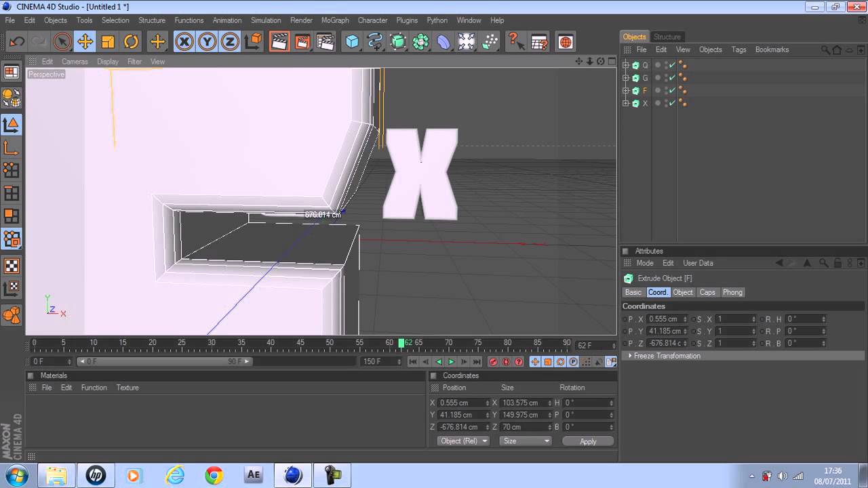The width and height of the screenshot is (868, 488).
Task: Click the Windows Start button
Action: pos(16,475)
